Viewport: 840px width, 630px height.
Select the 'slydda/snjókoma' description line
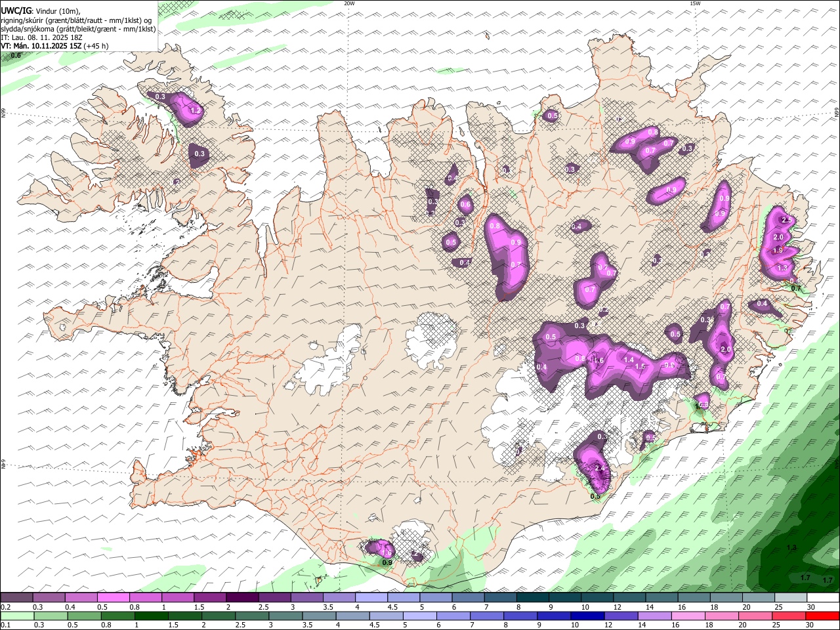pos(78,29)
